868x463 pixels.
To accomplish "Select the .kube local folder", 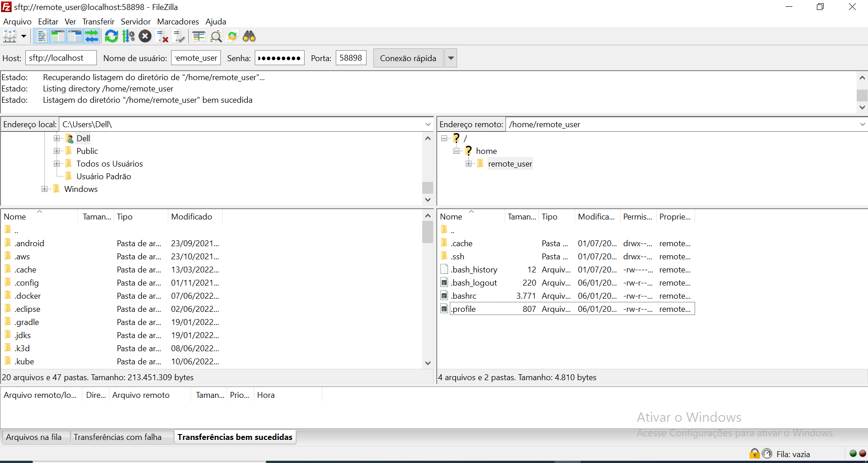I will point(24,362).
